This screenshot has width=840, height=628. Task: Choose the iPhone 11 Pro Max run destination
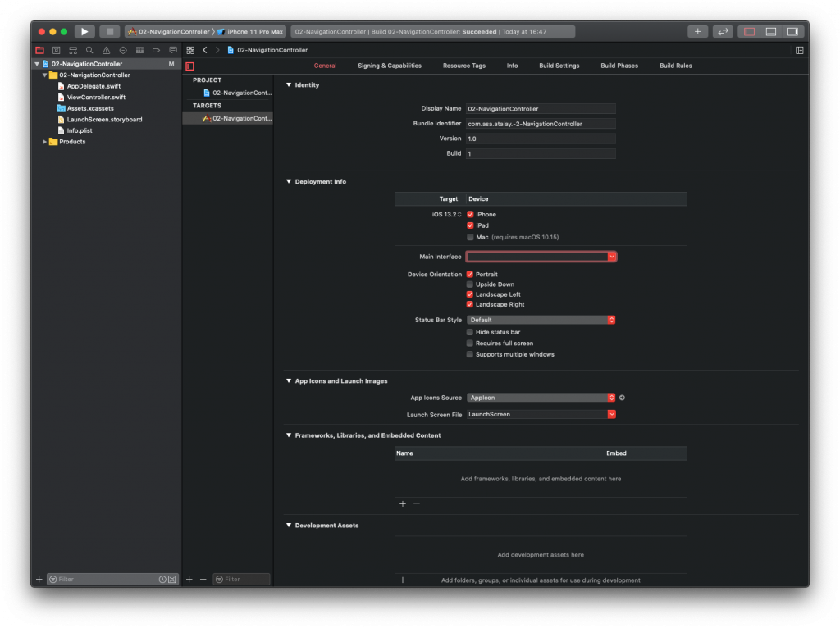coord(250,32)
